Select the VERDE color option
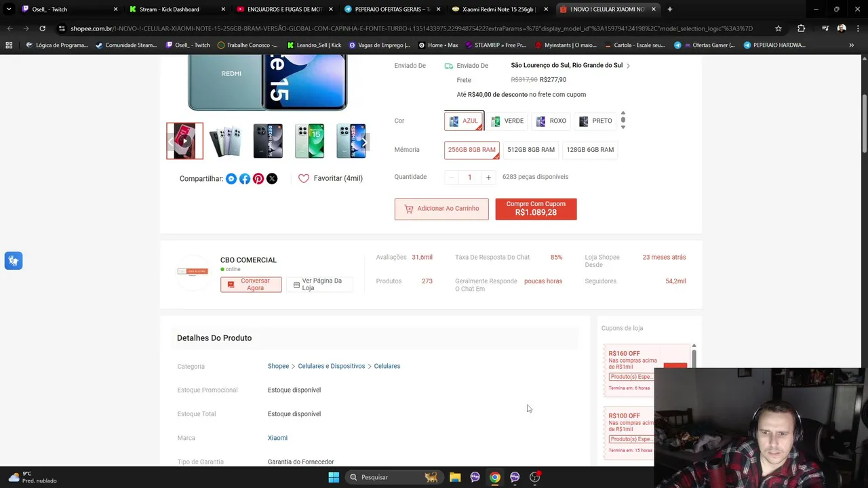This screenshot has height=488, width=868. [x=507, y=121]
